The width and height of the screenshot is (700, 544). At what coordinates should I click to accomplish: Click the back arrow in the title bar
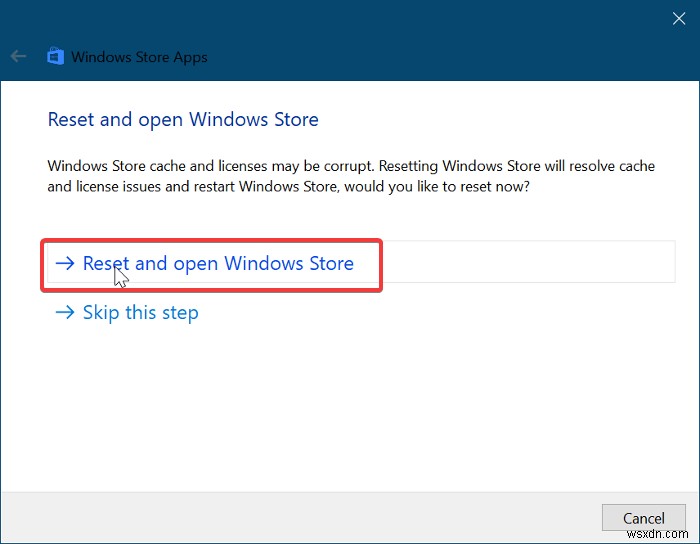point(18,57)
